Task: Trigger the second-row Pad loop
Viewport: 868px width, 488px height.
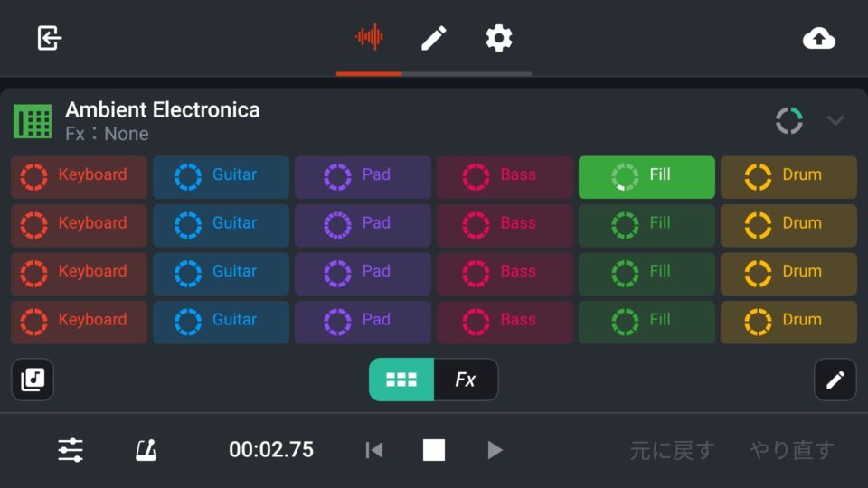Action: point(363,225)
